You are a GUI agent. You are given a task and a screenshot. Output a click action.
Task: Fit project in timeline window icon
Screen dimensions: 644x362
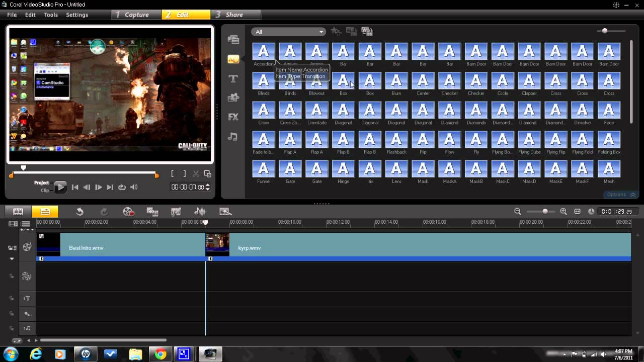(577, 212)
